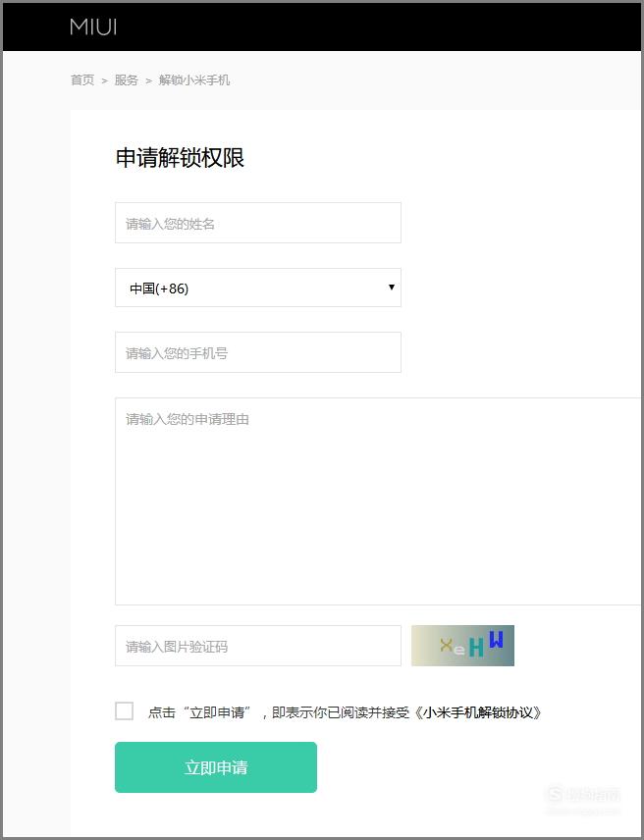Image resolution: width=644 pixels, height=840 pixels.
Task: Click the 申请解锁权限 heading text
Action: [180, 158]
